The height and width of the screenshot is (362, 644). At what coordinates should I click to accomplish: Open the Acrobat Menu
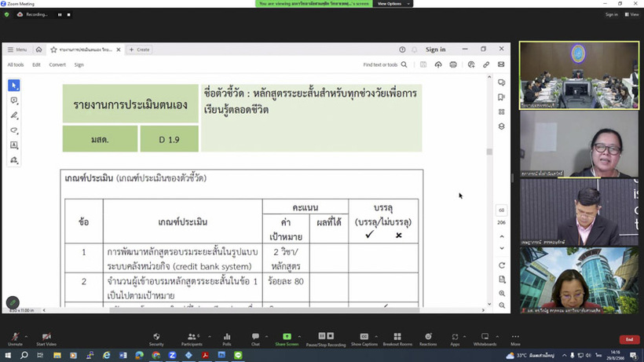click(16, 49)
